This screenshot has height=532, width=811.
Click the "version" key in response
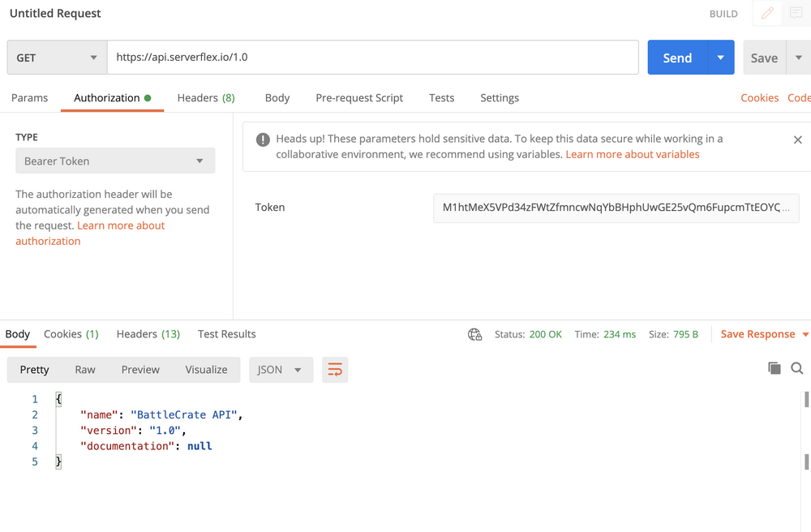click(109, 430)
